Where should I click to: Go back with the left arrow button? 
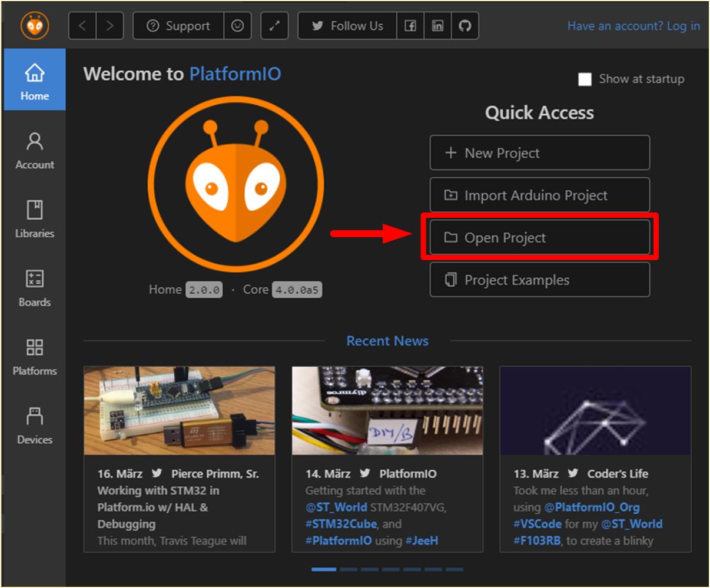(x=82, y=26)
